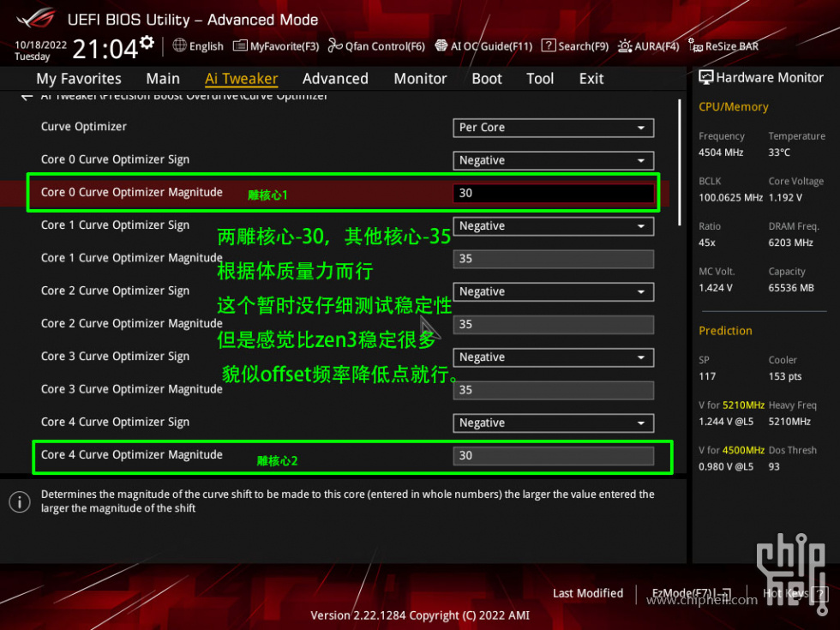Screen dimensions: 840x630
Task: Click the 65536 MB capacity value
Action: coord(790,288)
